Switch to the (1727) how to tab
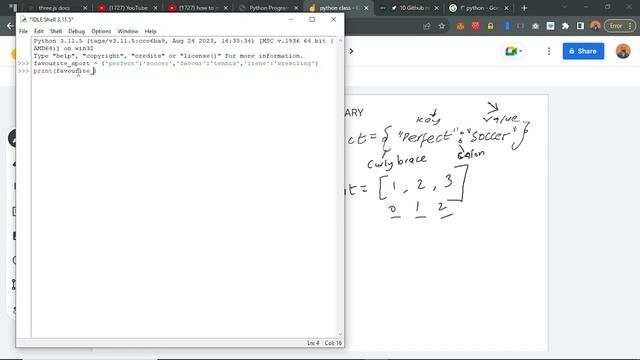Image resolution: width=640 pixels, height=360 pixels. point(199,8)
